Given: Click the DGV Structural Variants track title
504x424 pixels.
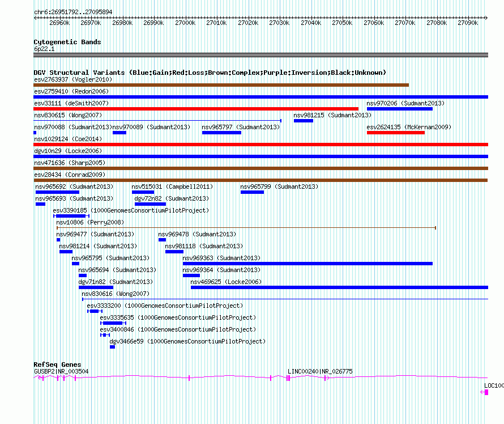Looking at the screenshot, I should pos(210,73).
